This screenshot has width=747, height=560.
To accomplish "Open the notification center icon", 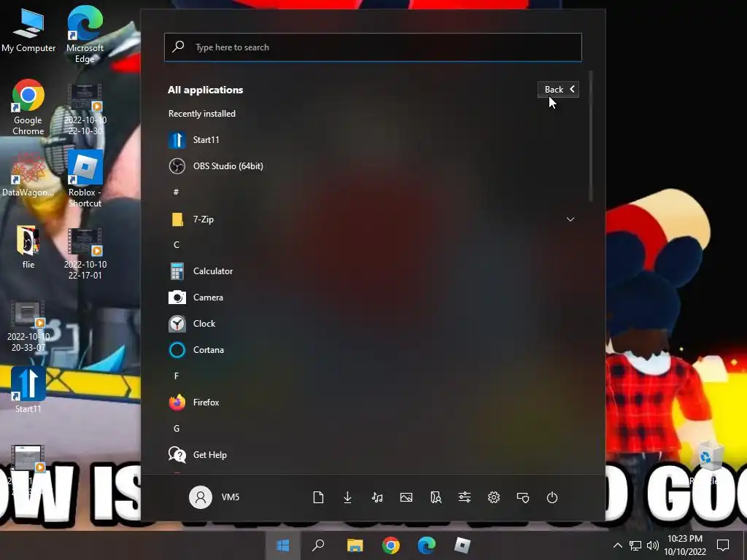I will click(x=723, y=545).
